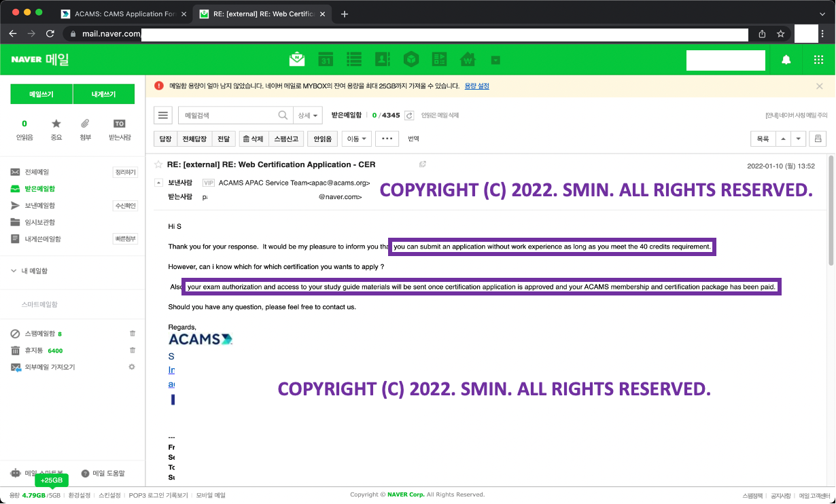
Task: Open 메일 도움말 mail help
Action: click(x=103, y=473)
